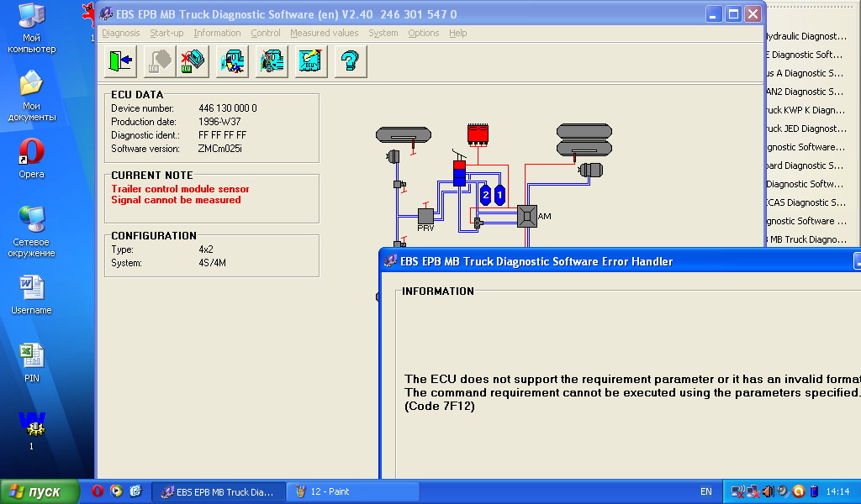
Task: Open the truck diagnosis toolbar icon with running figure
Action: 232,60
